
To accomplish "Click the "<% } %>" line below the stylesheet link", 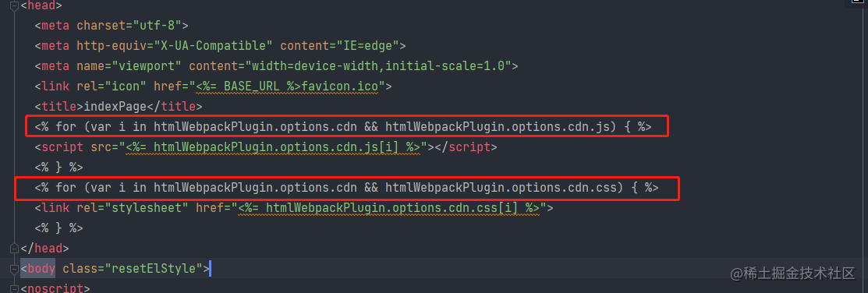I will pos(58,228).
